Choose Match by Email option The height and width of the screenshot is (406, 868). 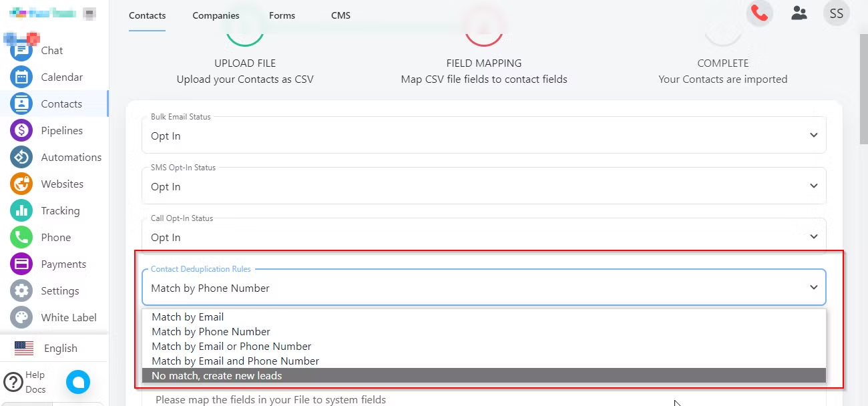483,317
